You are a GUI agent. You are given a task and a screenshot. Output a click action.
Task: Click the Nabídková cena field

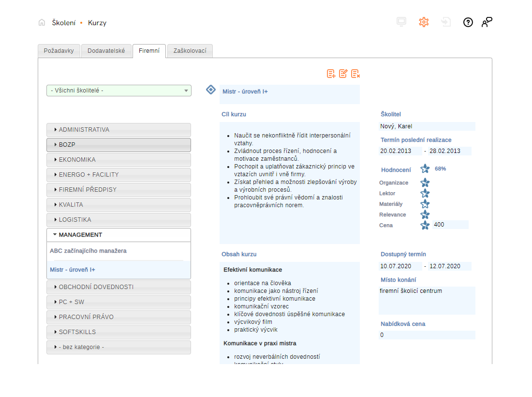tap(427, 335)
